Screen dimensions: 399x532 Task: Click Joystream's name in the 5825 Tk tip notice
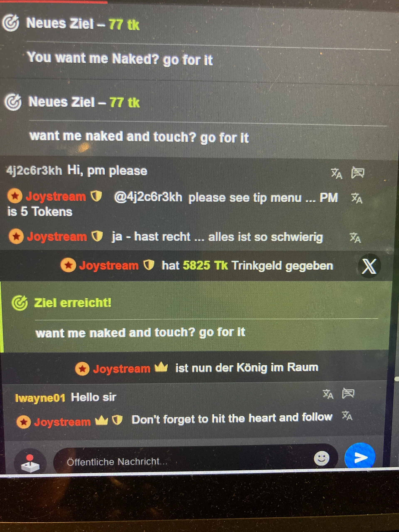[109, 266]
